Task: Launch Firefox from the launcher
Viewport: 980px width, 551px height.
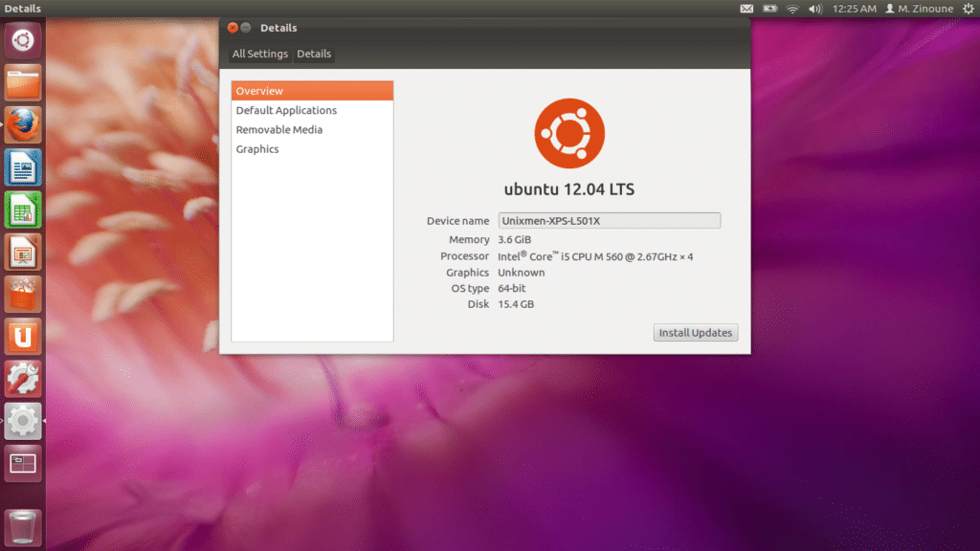Action: point(22,125)
